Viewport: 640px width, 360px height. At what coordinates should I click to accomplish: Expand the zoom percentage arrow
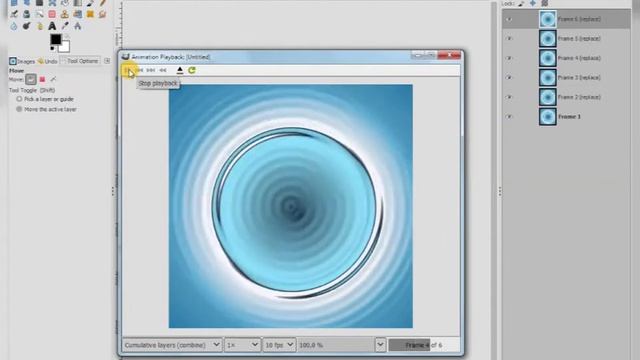380,345
